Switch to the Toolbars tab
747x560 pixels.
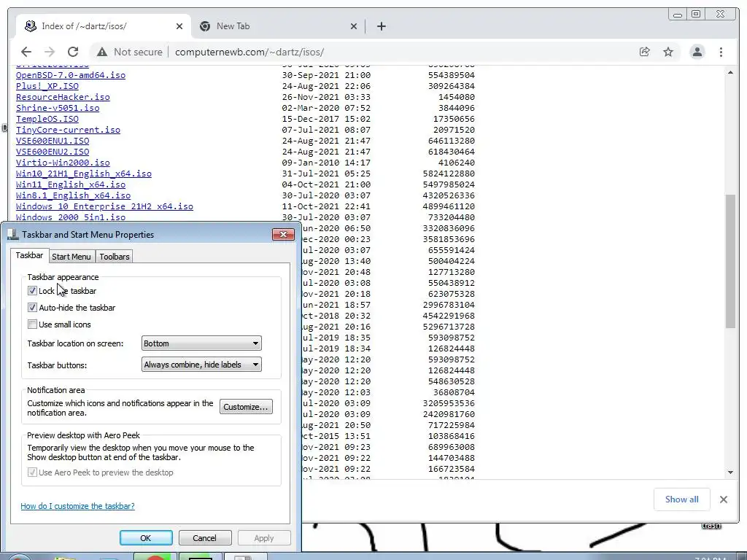tap(115, 257)
